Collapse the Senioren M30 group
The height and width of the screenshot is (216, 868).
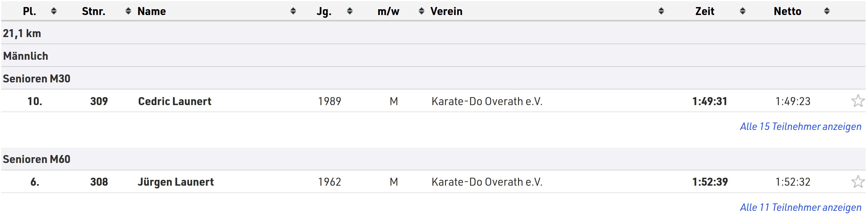[36, 78]
